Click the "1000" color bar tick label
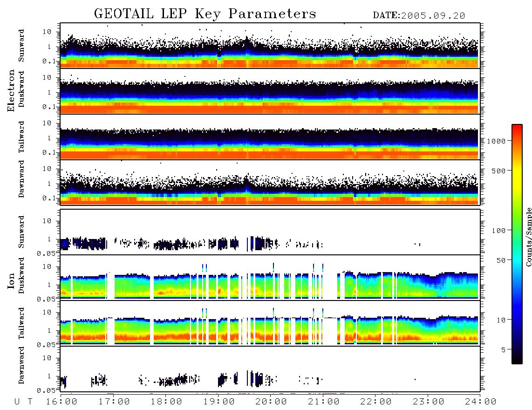 tap(496, 141)
